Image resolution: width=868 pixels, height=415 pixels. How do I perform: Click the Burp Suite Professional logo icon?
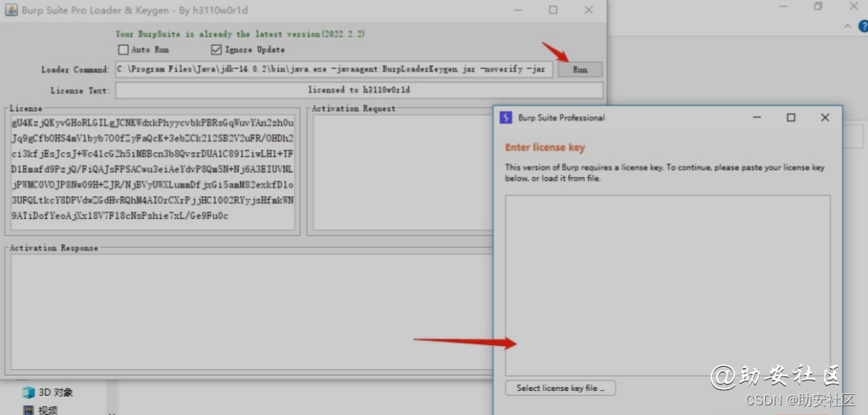506,117
